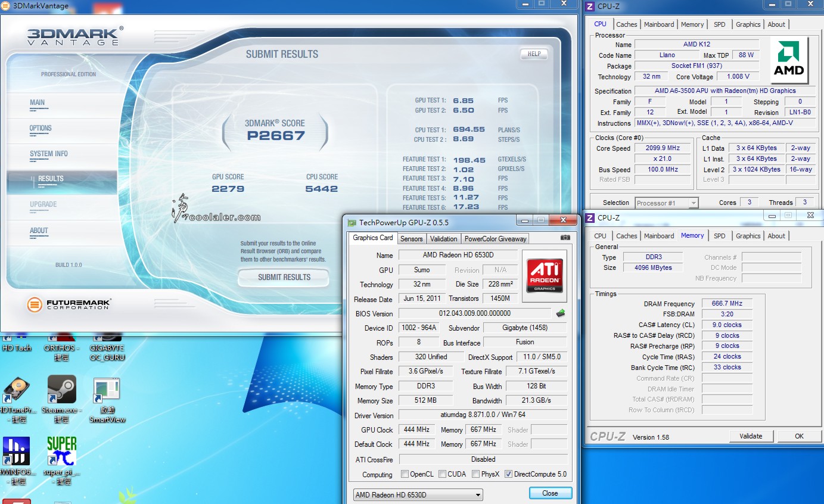The image size is (824, 504).
Task: Select the ORTHOS desktop shortcut label
Action: [x=61, y=353]
